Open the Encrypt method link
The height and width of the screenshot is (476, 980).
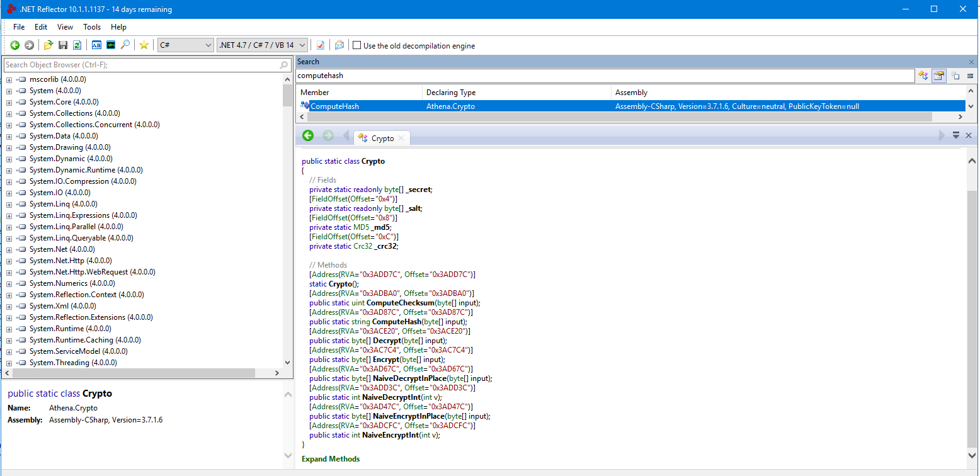pos(386,360)
